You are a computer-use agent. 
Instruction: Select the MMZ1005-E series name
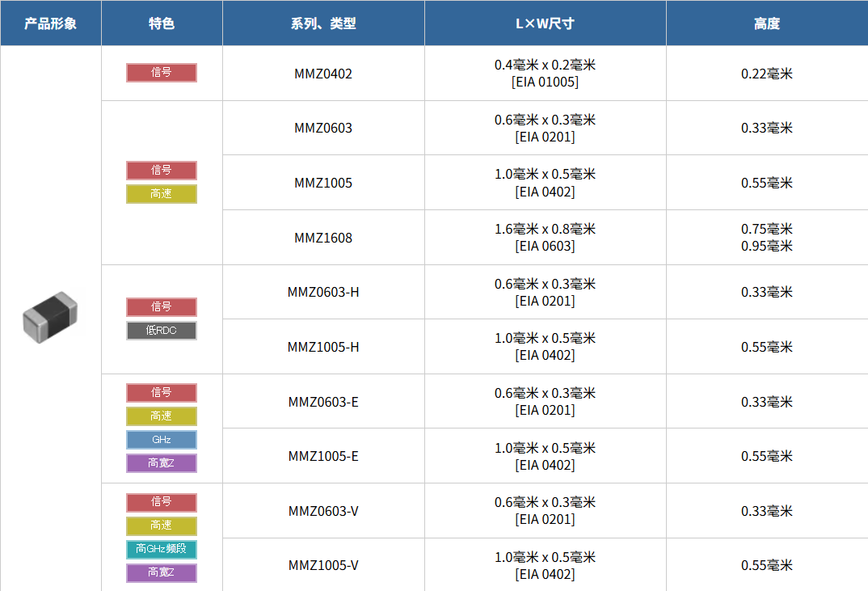[323, 456]
